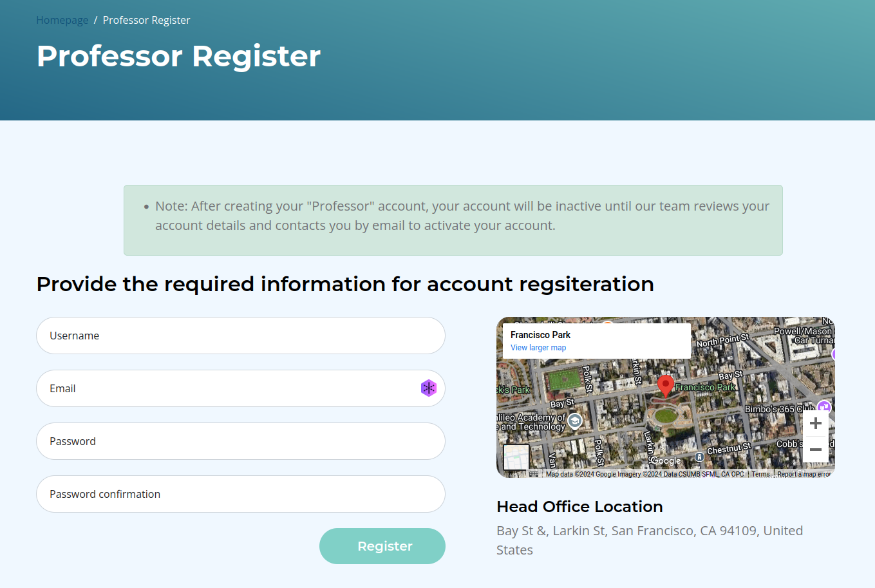Focus the Email input field
The height and width of the screenshot is (588, 875).
pyautogui.click(x=241, y=388)
